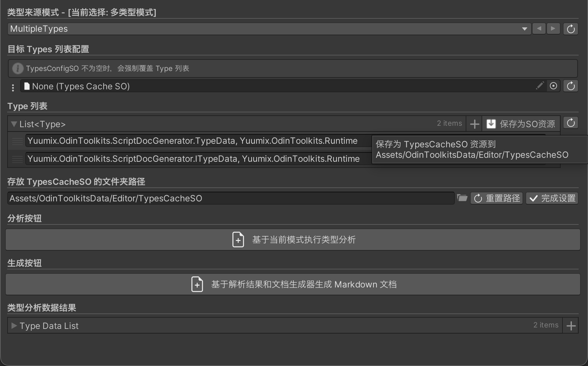
Task: Click the 重置路径 button
Action: pyautogui.click(x=496, y=198)
